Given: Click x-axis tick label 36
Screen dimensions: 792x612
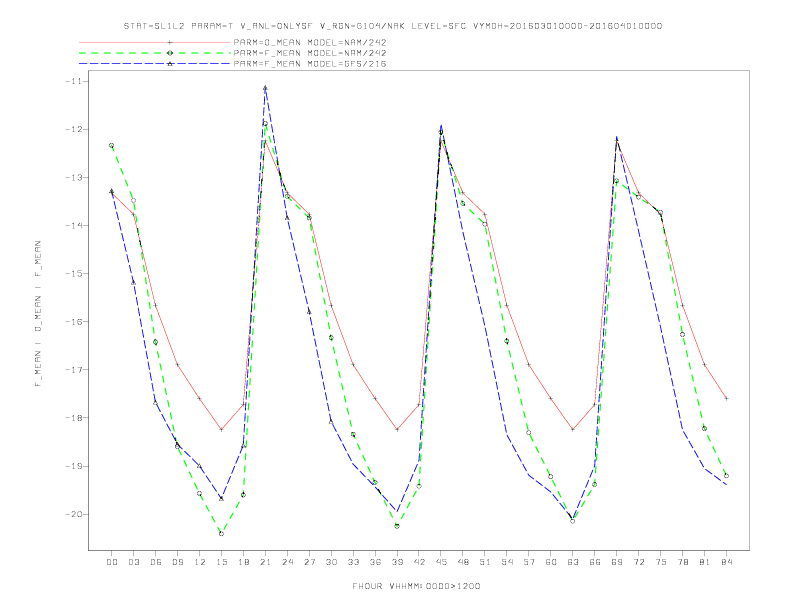Looking at the screenshot, I should coord(375,562).
